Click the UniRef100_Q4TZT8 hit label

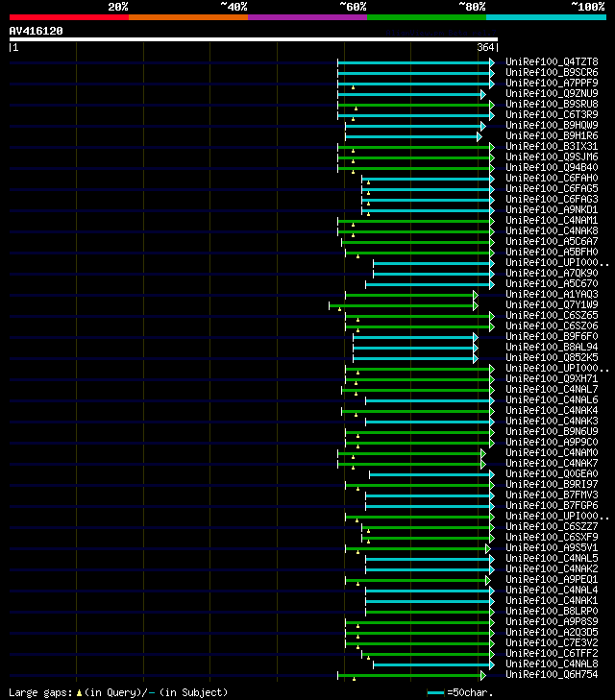tap(552, 61)
